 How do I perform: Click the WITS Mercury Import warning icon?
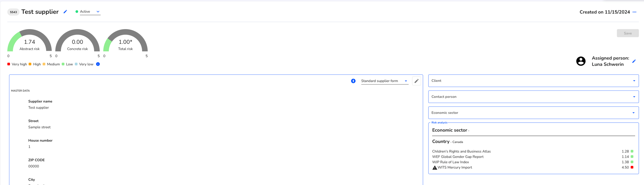coord(434,168)
